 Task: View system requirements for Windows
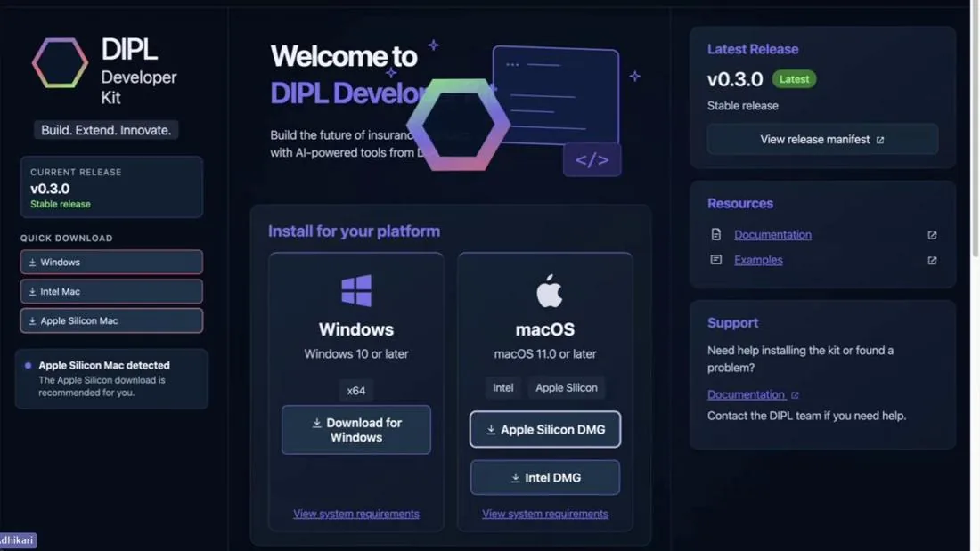pos(356,514)
